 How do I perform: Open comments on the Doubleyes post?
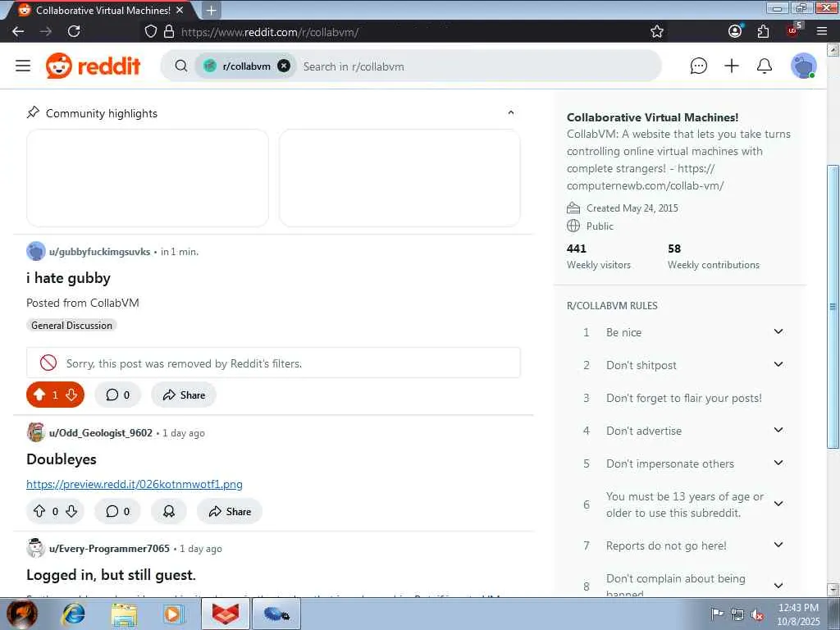coord(118,511)
